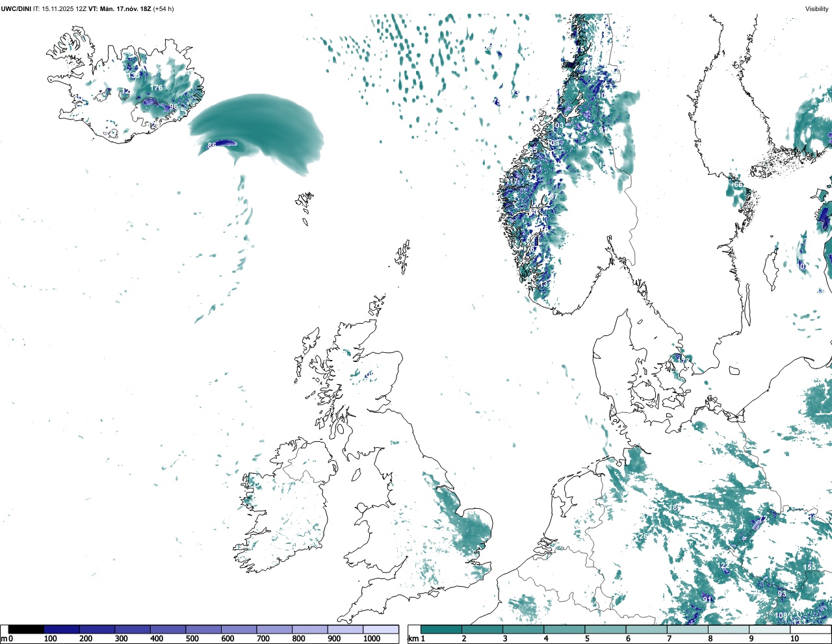832x644 pixels.
Task: Select the dark blue 100–200 m legend swatch
Action: coord(62,629)
